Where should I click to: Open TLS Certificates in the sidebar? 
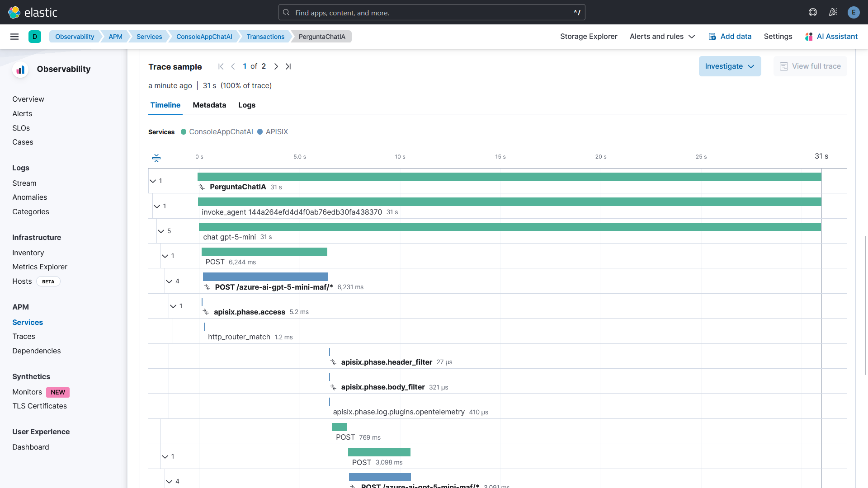[x=39, y=406]
